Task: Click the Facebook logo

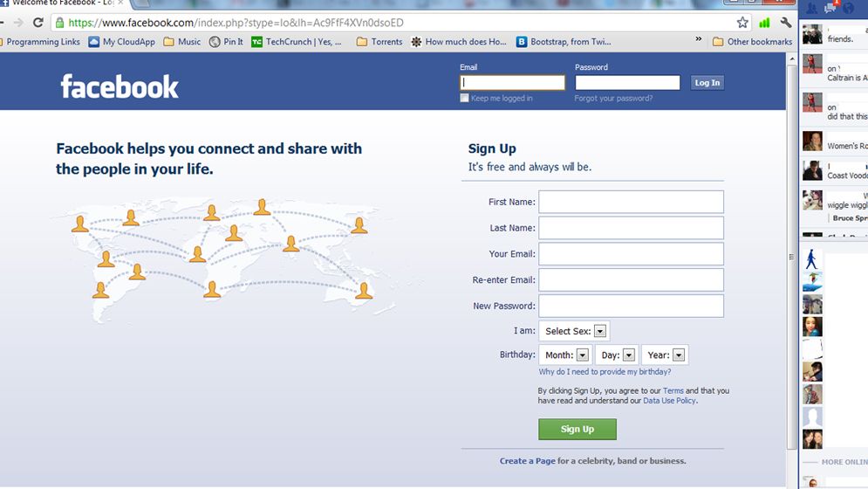Action: (120, 86)
